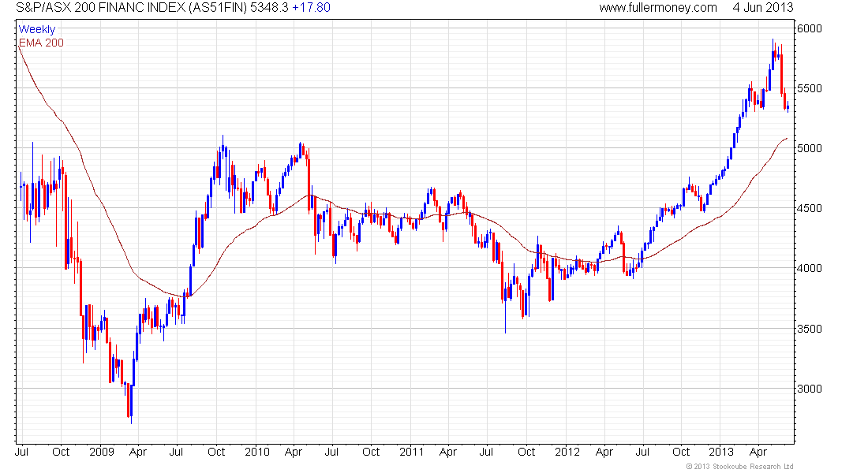Click the +17.80 price change value

[311, 8]
